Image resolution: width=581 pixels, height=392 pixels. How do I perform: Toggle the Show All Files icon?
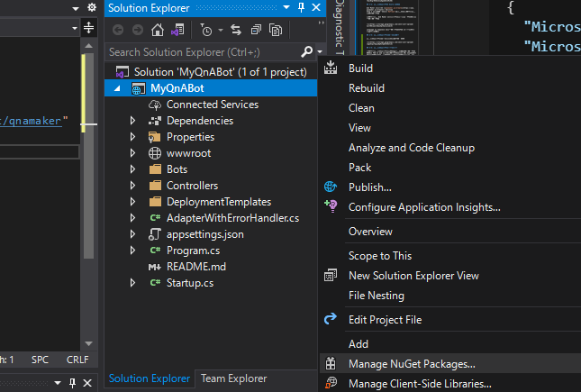276,30
